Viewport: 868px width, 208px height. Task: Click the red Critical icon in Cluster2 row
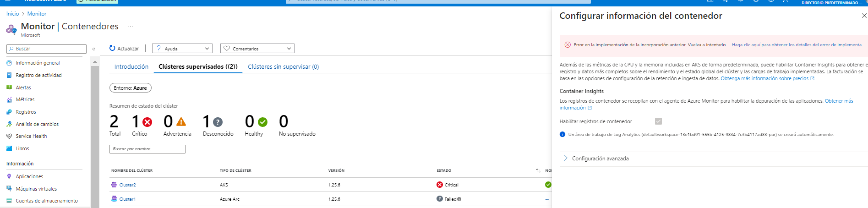(440, 185)
